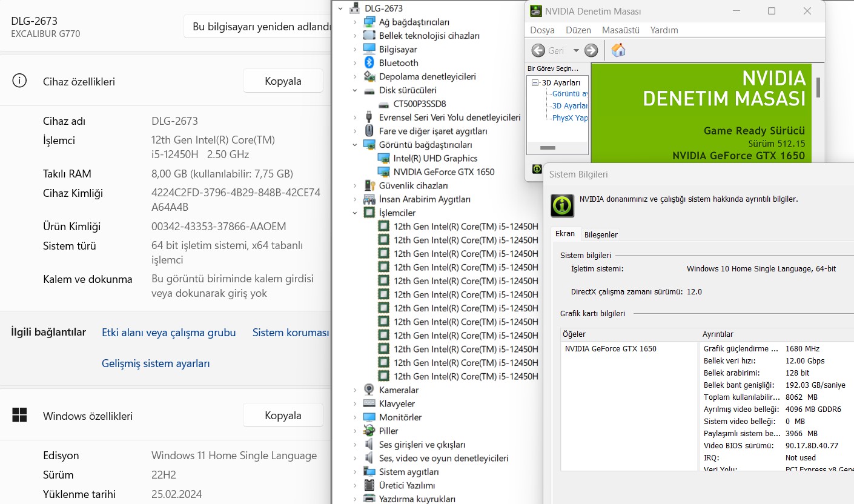Click the NVIDIA logo in Denetim Masası title bar
Viewport: 854px width, 504px height.
[536, 11]
